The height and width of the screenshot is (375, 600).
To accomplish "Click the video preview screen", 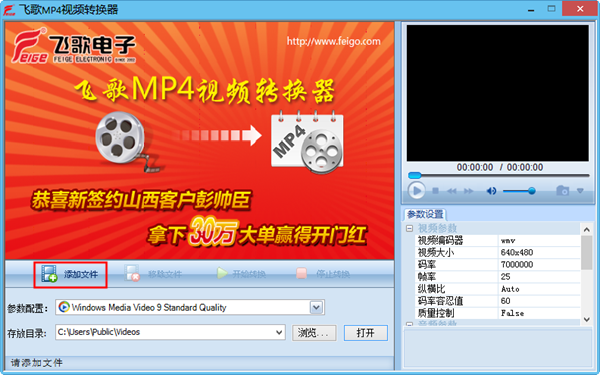I will (497, 93).
